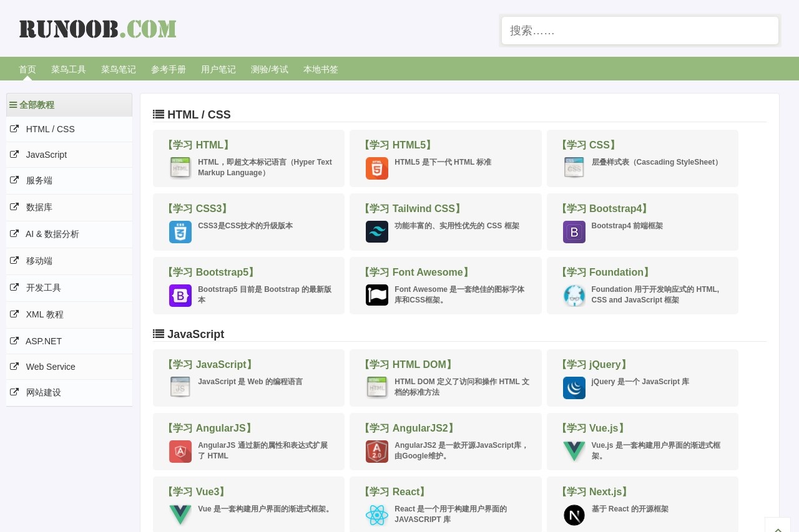Select 开发工具 in the sidebar
Screen dimensions: 799x532
69,288
